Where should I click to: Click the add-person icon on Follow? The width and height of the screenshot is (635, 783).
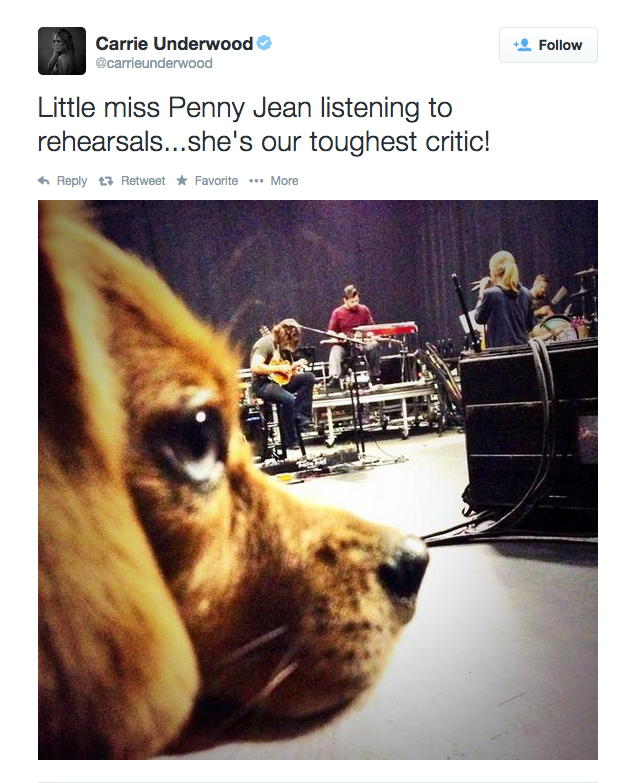(x=522, y=45)
